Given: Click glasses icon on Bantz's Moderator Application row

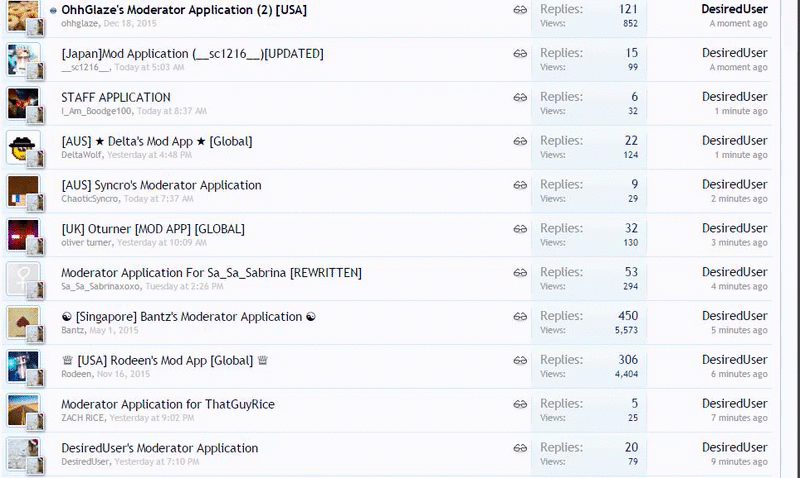Looking at the screenshot, I should coord(520,317).
